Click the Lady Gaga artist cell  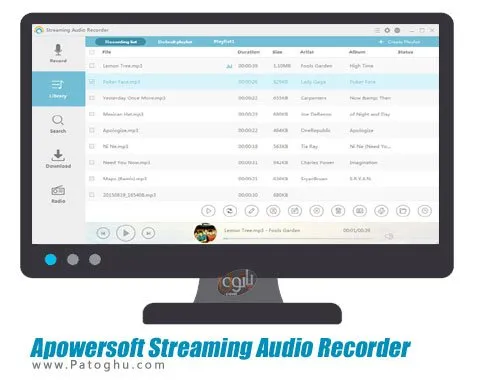coord(313,82)
